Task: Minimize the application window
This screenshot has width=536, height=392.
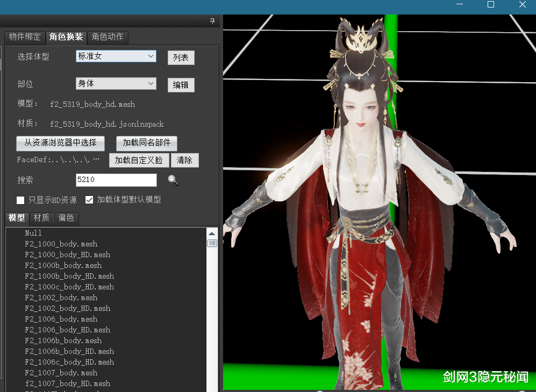Action: (x=460, y=4)
